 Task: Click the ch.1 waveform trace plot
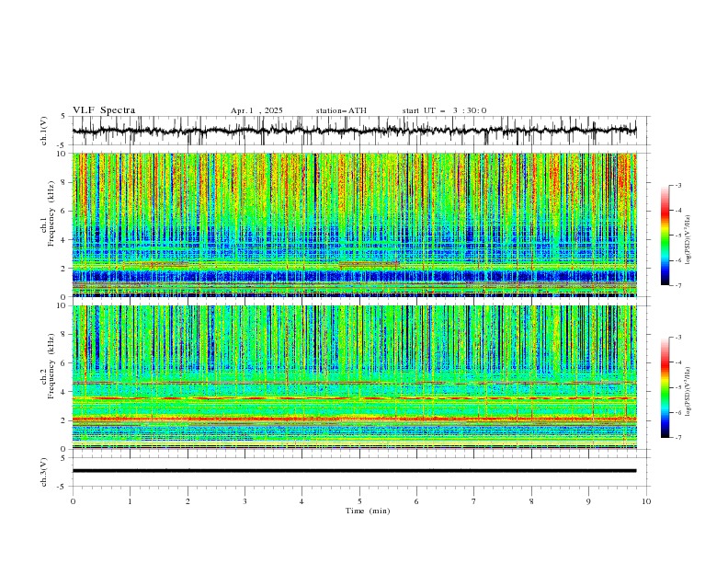(354, 131)
